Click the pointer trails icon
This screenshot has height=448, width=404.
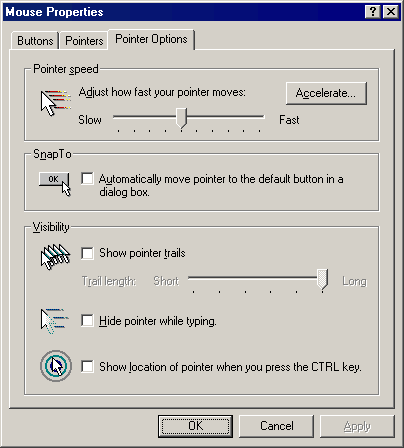click(x=55, y=257)
